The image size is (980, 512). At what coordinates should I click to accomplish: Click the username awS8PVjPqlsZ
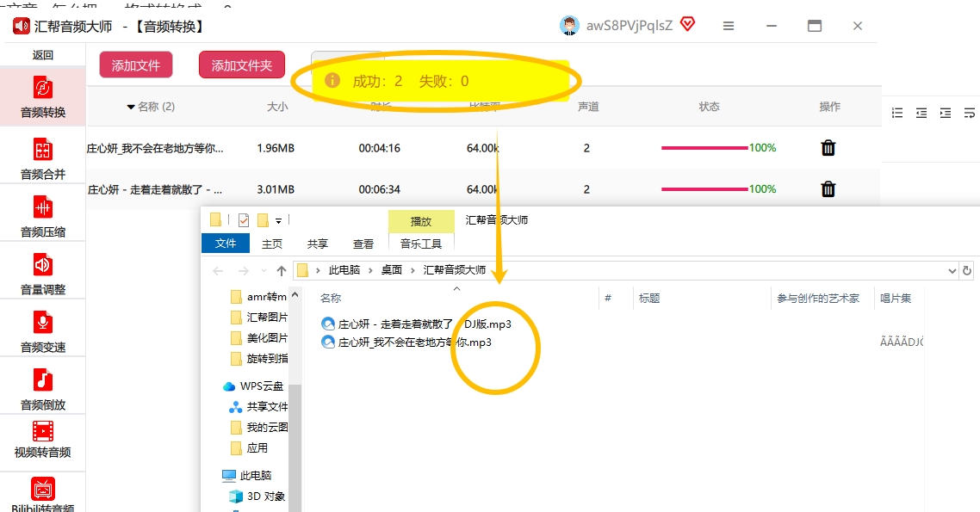tap(629, 26)
